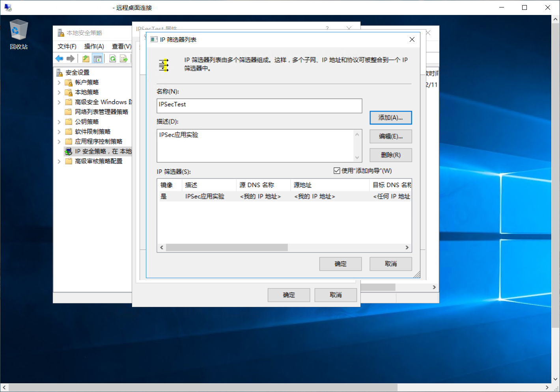The height and width of the screenshot is (392, 560).
Task: Click the IP 筛选器列表 dialog title icon
Action: [154, 39]
